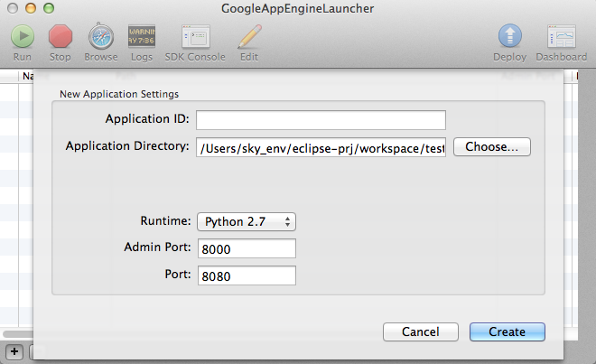Screen dimensions: 596x364
Task: Open the Logs toolbar icon
Action: click(x=142, y=36)
